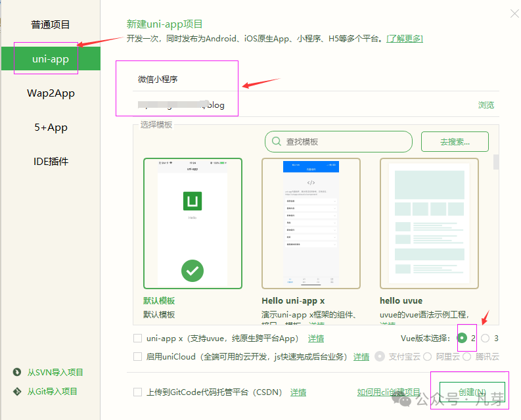Focus the 查找模板 search box
The image size is (521, 420).
click(338, 142)
